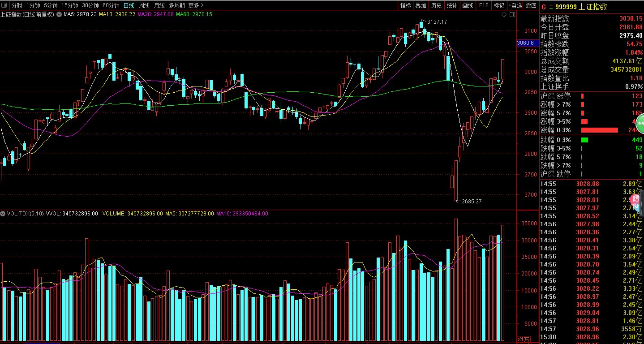Select the 5分钟 period tab

[51, 5]
